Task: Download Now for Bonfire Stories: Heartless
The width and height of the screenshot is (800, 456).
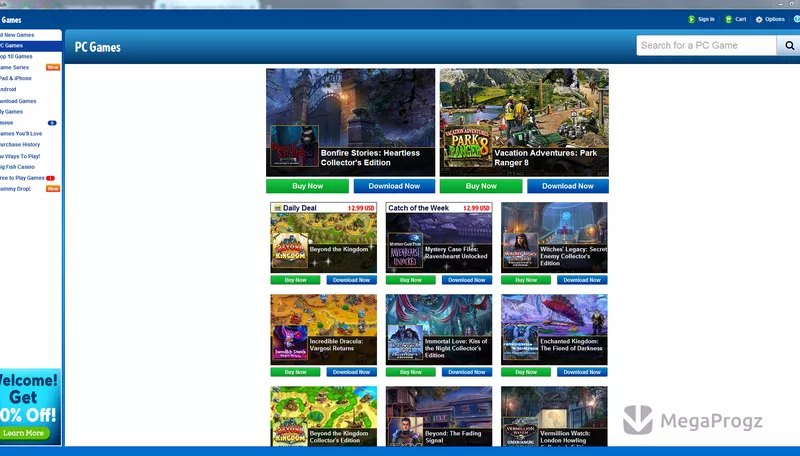Action: pyautogui.click(x=394, y=186)
